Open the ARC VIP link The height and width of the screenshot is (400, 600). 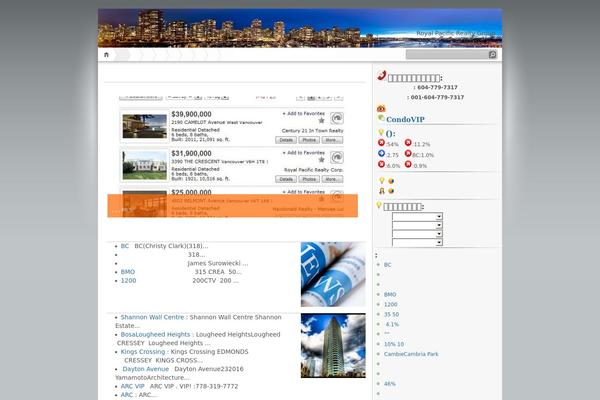point(132,386)
